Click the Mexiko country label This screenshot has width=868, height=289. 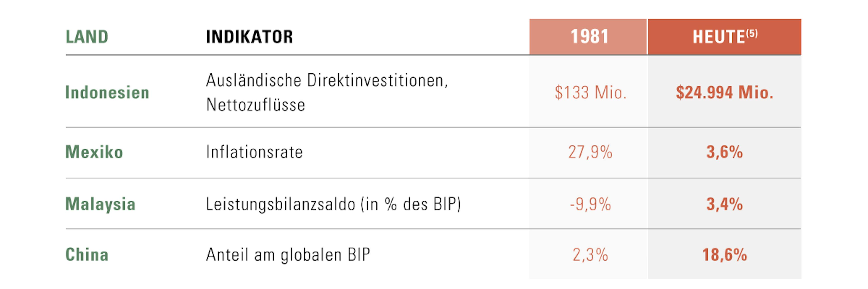[94, 152]
